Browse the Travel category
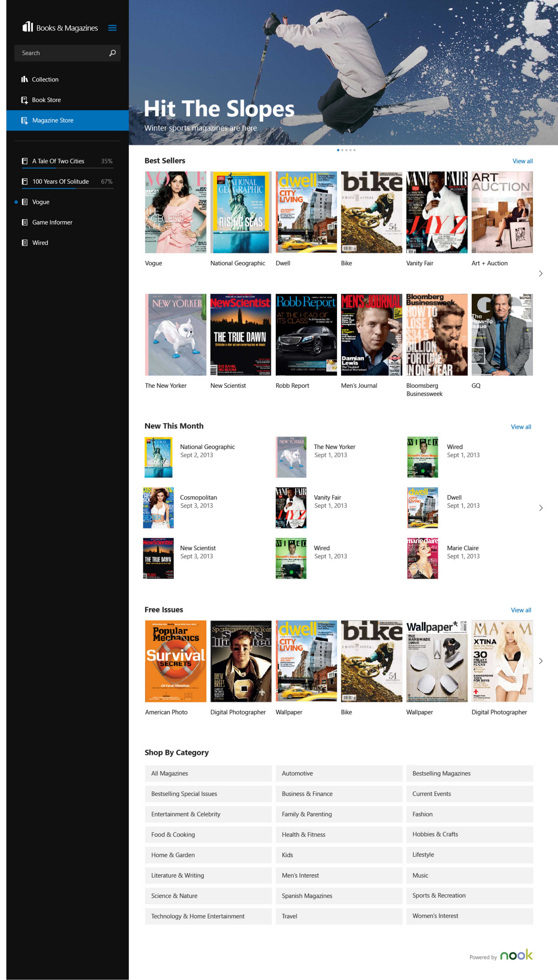Viewport: 558px width, 980px height. 339,916
